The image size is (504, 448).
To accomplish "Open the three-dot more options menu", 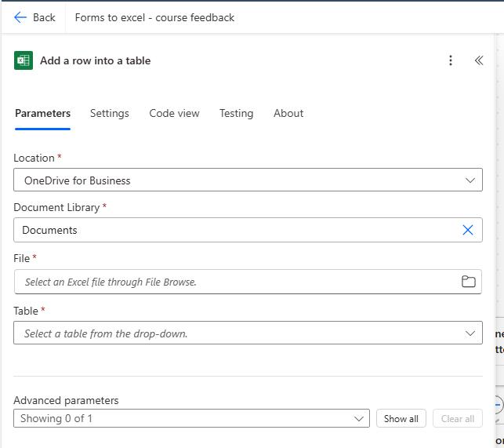I will click(451, 60).
